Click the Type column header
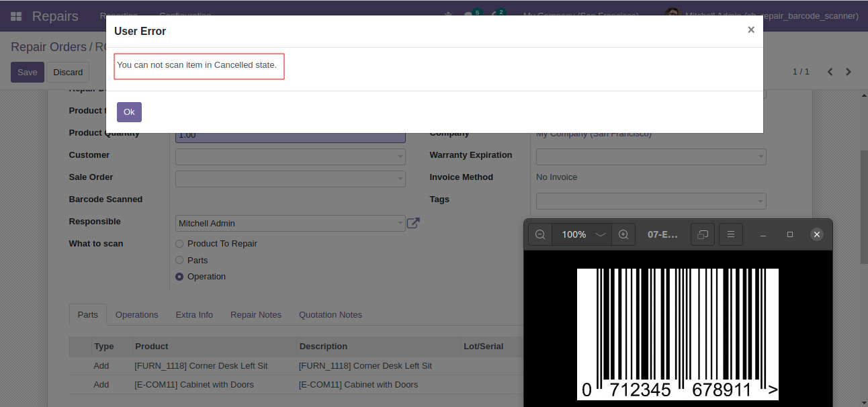868x407 pixels. point(112,347)
